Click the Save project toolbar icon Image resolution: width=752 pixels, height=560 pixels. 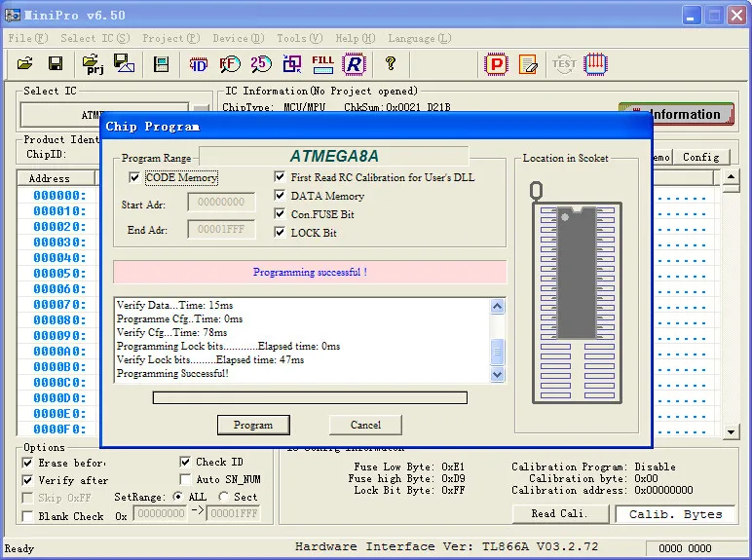pos(124,63)
